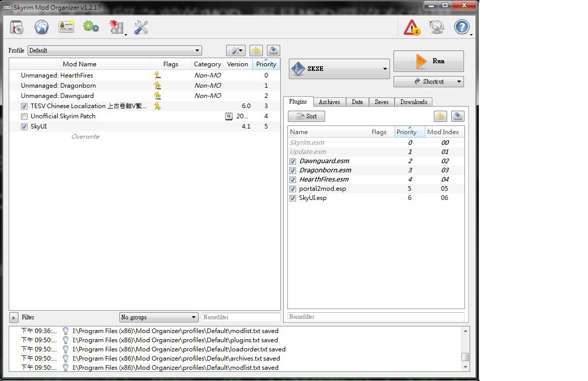Click the mod list Namefilter field
This screenshot has height=381, width=588.
coord(241,317)
